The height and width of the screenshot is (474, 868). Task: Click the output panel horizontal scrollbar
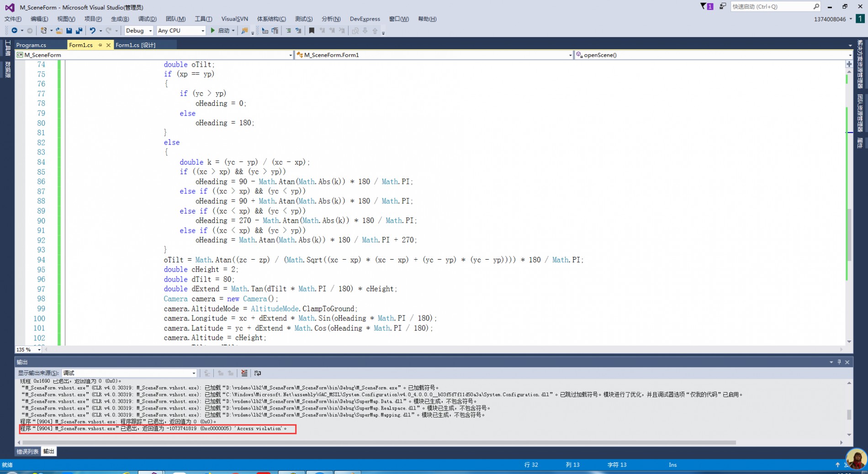click(x=379, y=442)
